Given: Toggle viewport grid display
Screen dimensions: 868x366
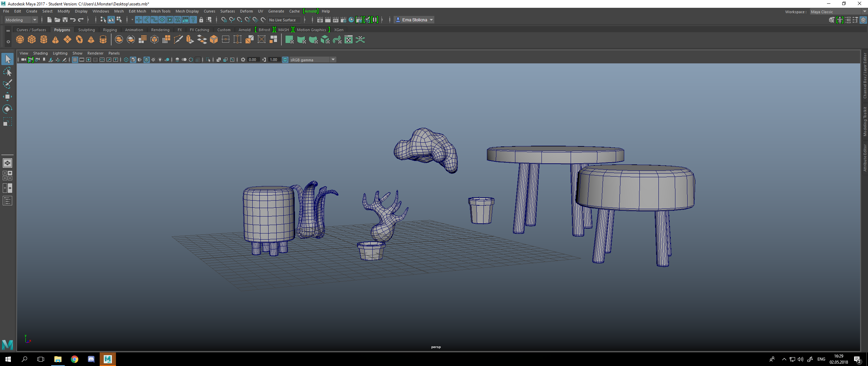Looking at the screenshot, I should coord(75,60).
